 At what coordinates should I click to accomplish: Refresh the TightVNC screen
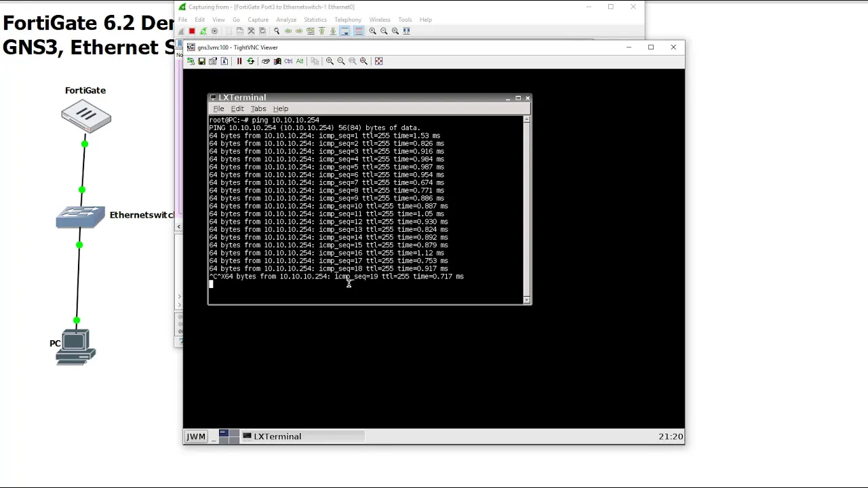pos(250,61)
